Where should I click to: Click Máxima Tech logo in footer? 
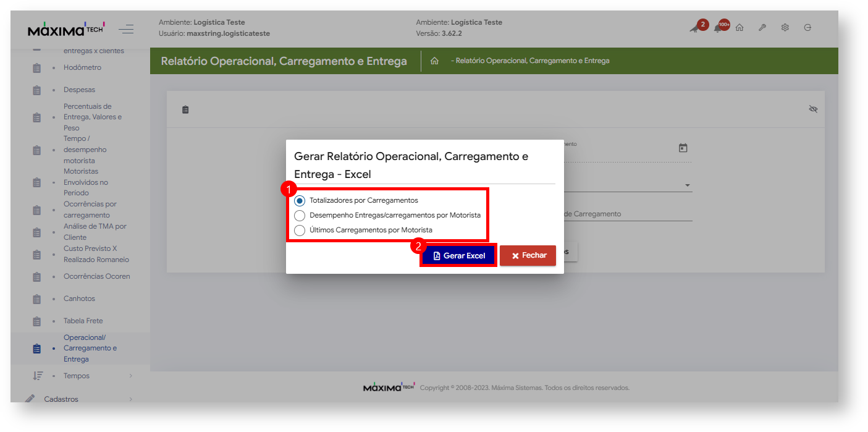click(389, 388)
